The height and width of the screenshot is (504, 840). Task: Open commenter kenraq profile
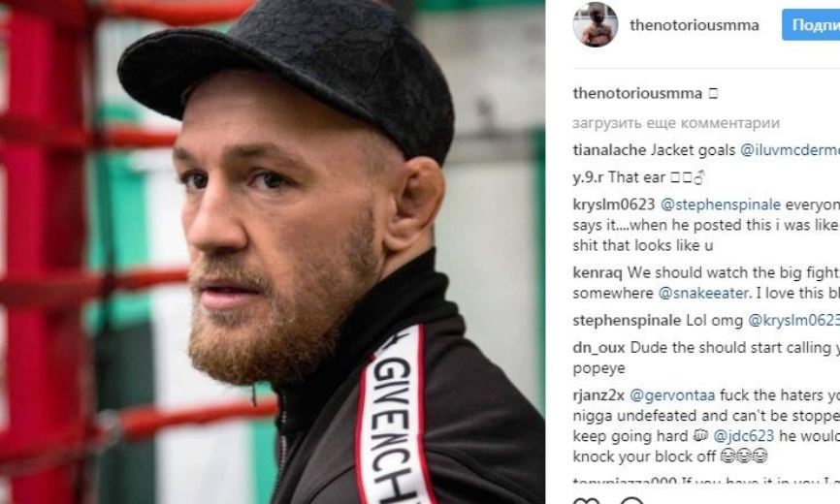coord(598,273)
